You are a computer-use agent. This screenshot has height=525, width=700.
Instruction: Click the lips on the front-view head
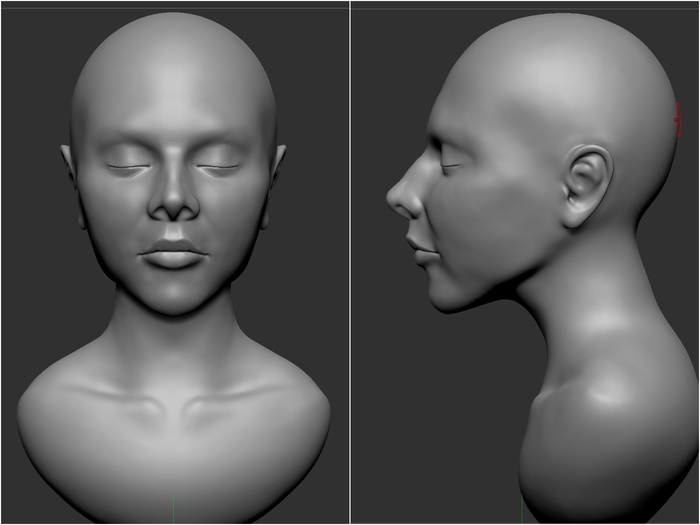[x=173, y=253]
